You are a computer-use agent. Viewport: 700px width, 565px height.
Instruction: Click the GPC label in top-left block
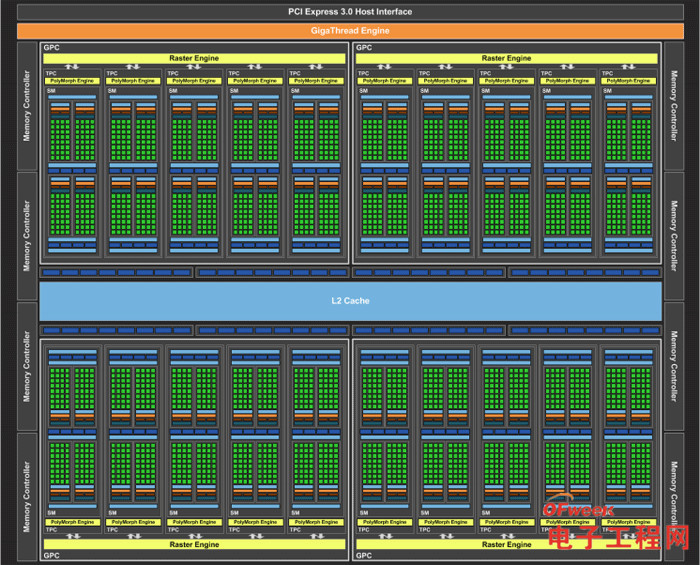tap(51, 48)
